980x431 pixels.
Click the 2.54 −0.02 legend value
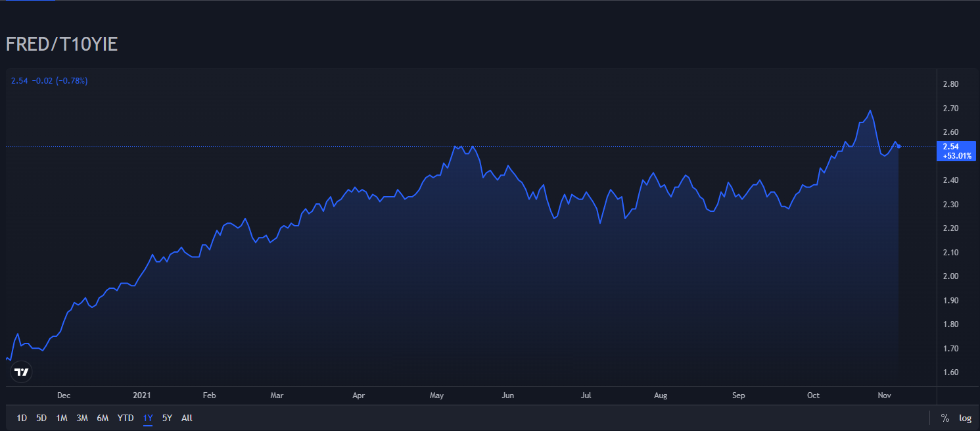(x=49, y=81)
